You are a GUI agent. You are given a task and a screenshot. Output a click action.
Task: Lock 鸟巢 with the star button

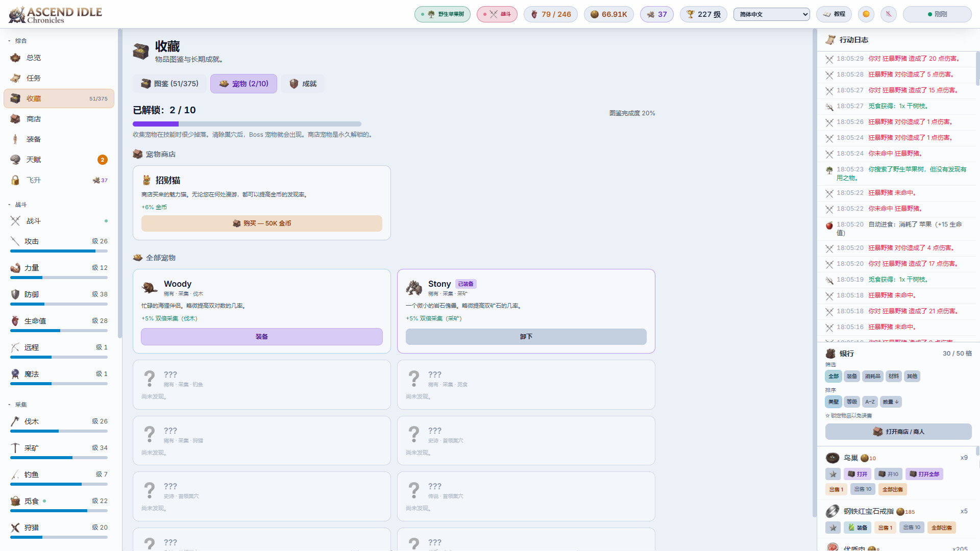[833, 474]
